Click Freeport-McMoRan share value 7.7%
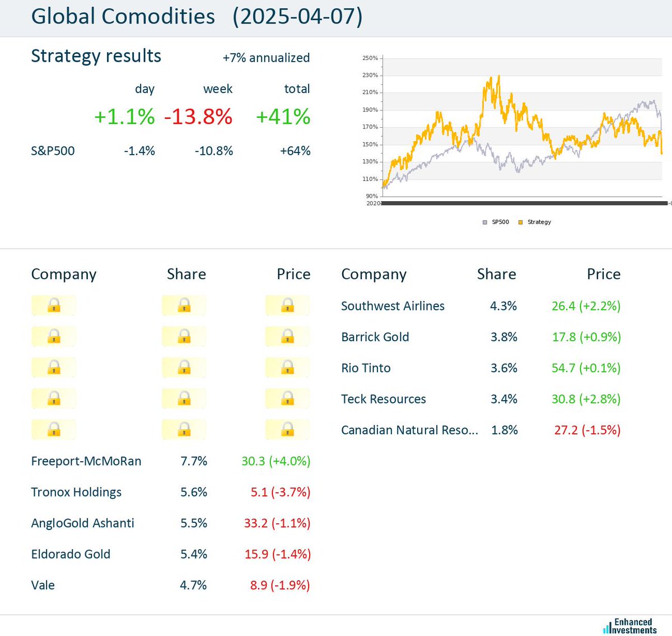This screenshot has height=636, width=672. (194, 461)
